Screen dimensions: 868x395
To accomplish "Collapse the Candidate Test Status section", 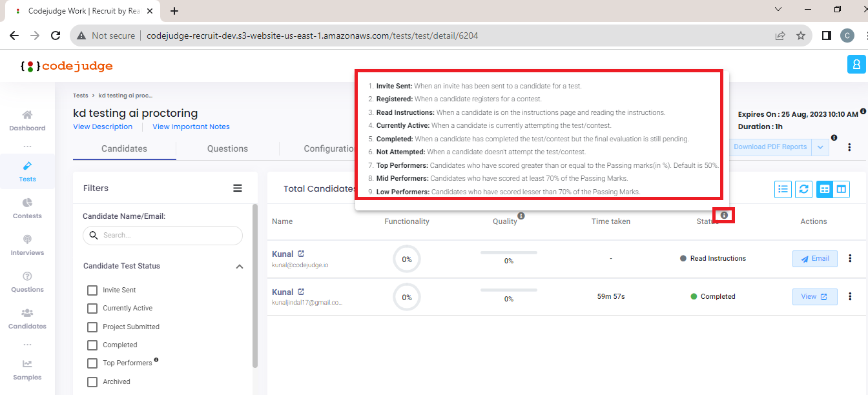I will coord(240,265).
